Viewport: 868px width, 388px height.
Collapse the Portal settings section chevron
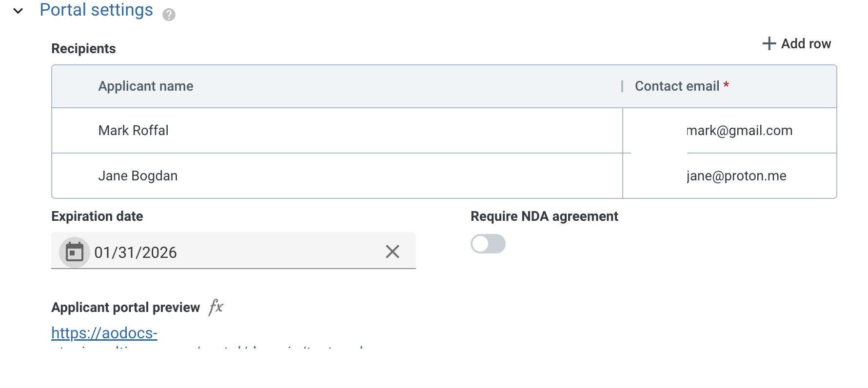click(18, 11)
